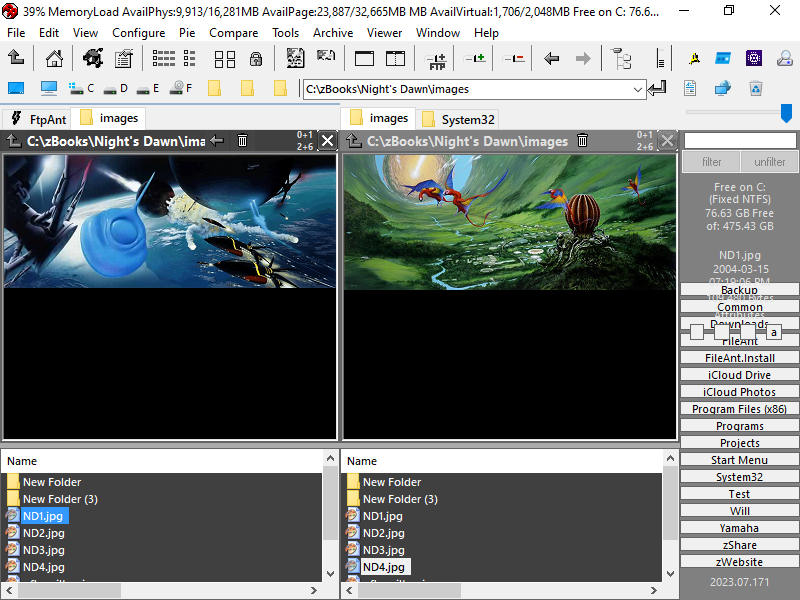Open the Archive menu

tap(333, 33)
